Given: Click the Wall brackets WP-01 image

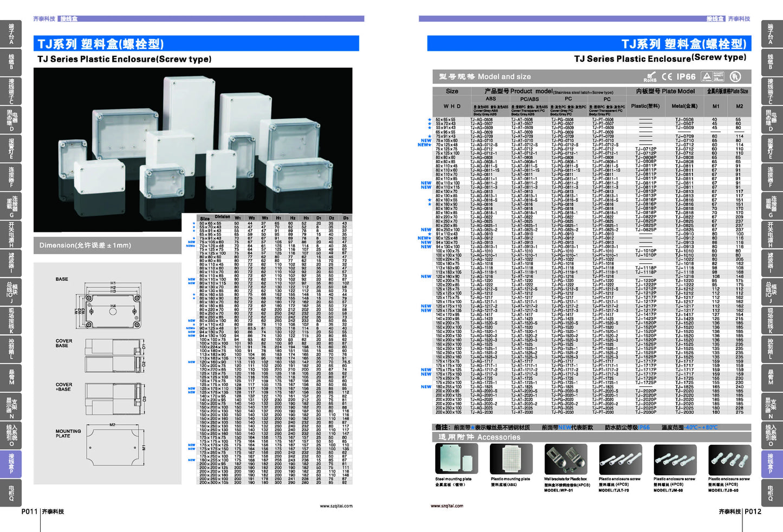Looking at the screenshot, I should [x=566, y=459].
